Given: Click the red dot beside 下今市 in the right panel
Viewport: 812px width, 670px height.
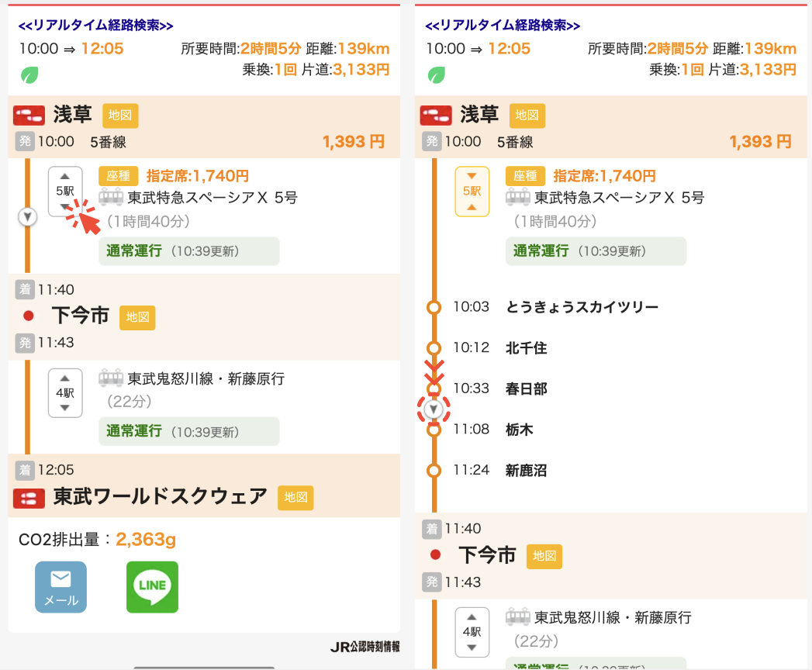Looking at the screenshot, I should [x=436, y=554].
